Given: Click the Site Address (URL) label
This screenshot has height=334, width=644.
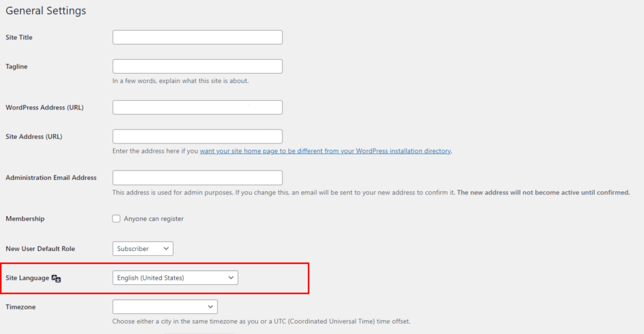Looking at the screenshot, I should pyautogui.click(x=34, y=136).
